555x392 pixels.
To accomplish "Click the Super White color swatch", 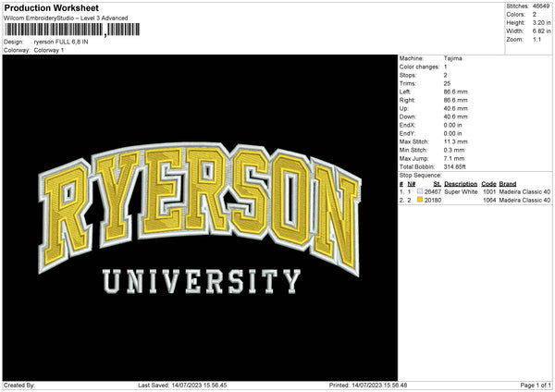I will click(420, 191).
